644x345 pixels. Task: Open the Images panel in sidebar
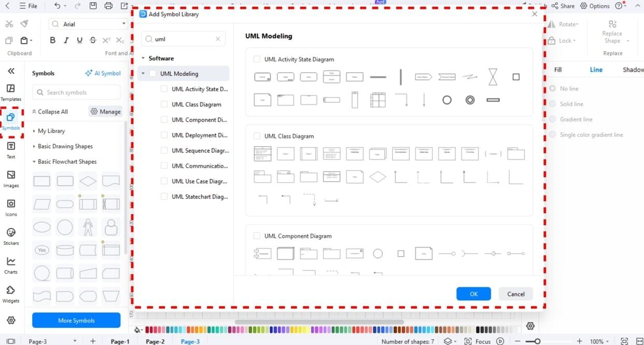coord(11,179)
